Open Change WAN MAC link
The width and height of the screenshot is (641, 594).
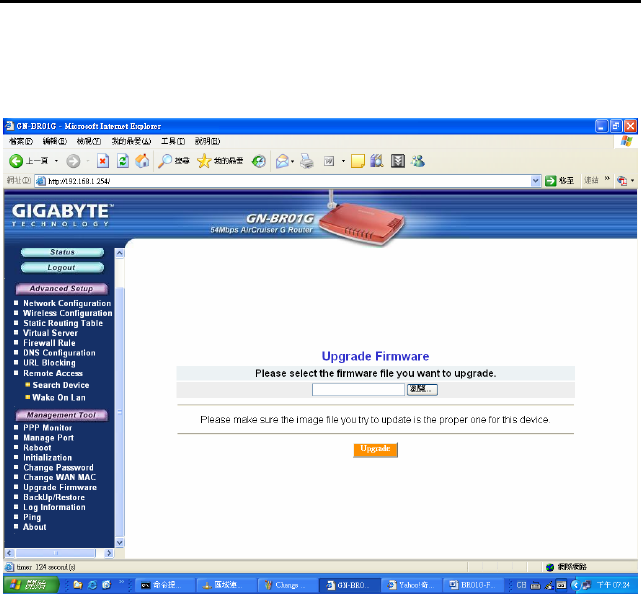pyautogui.click(x=59, y=477)
